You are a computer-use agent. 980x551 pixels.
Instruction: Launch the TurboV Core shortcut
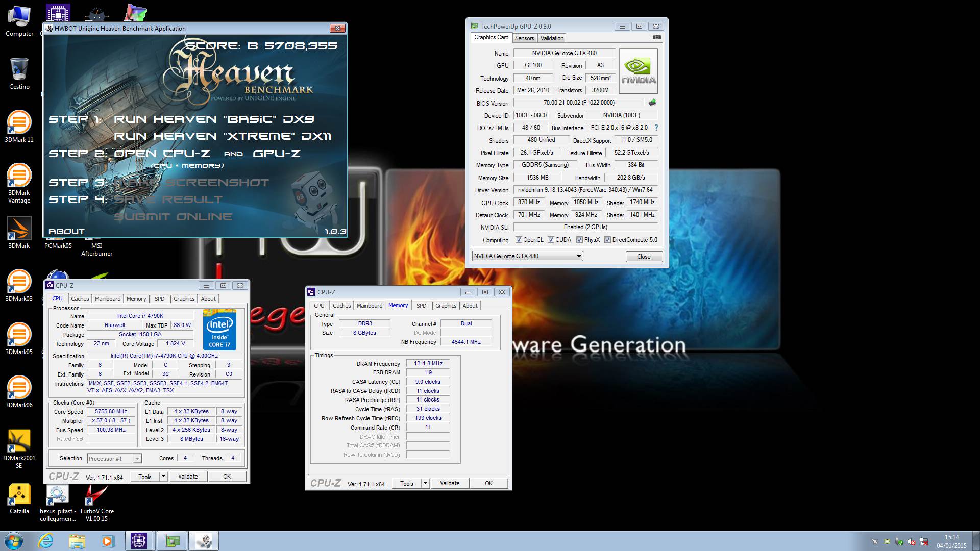(x=96, y=503)
